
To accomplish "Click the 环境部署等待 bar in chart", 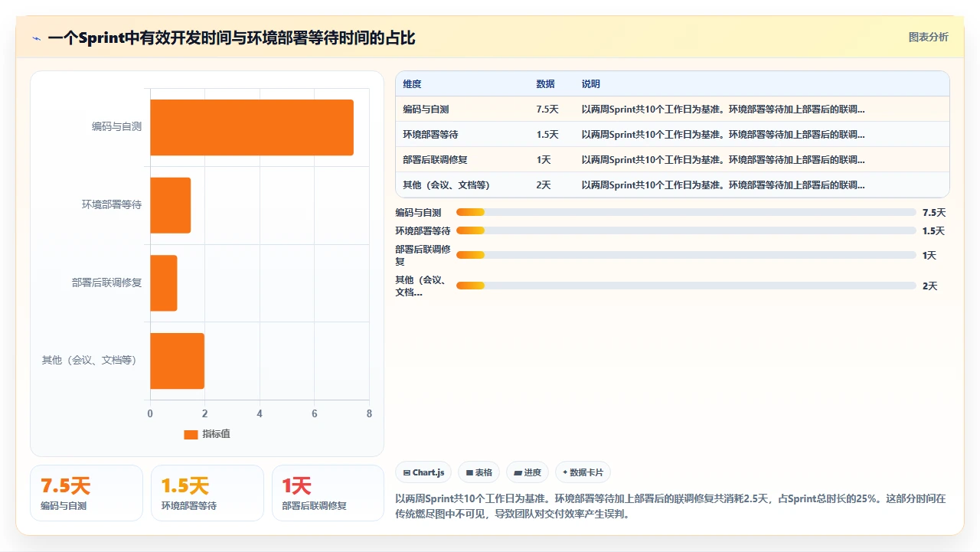I will pyautogui.click(x=170, y=205).
